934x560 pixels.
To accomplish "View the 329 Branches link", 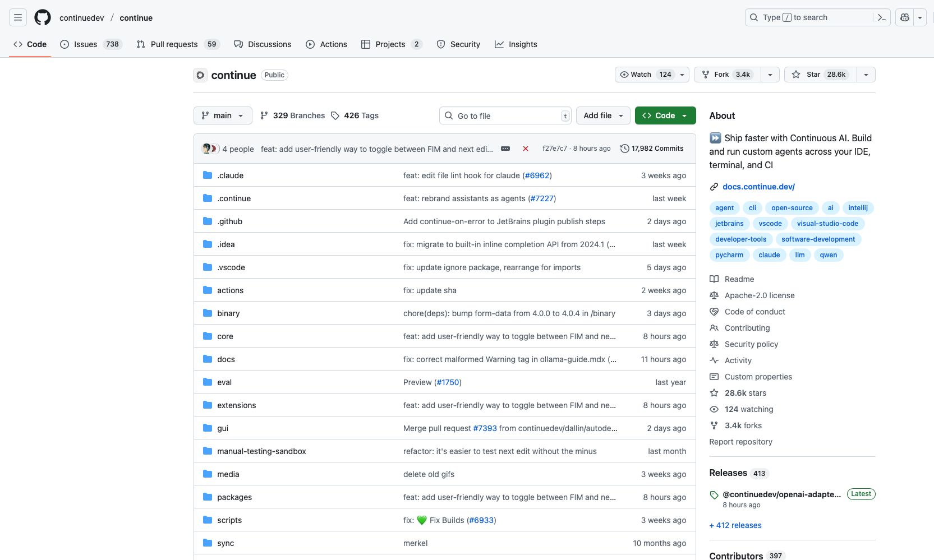I will (x=292, y=115).
